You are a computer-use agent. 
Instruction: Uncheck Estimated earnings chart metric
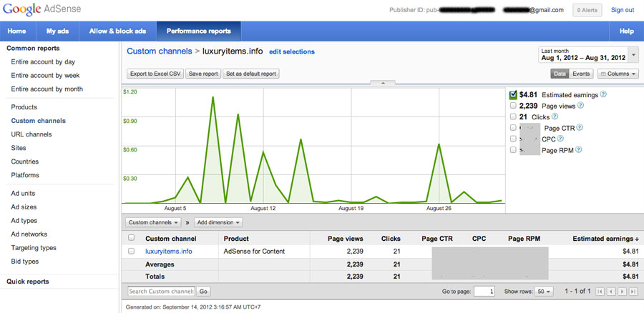pyautogui.click(x=513, y=95)
